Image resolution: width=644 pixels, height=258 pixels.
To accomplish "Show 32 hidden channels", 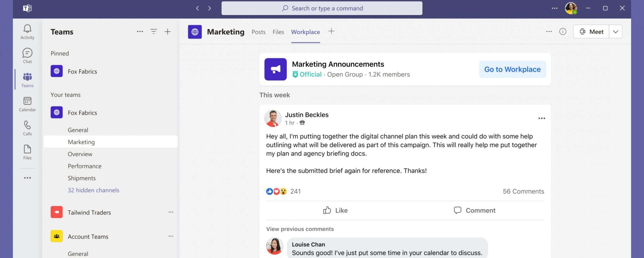I will click(94, 190).
